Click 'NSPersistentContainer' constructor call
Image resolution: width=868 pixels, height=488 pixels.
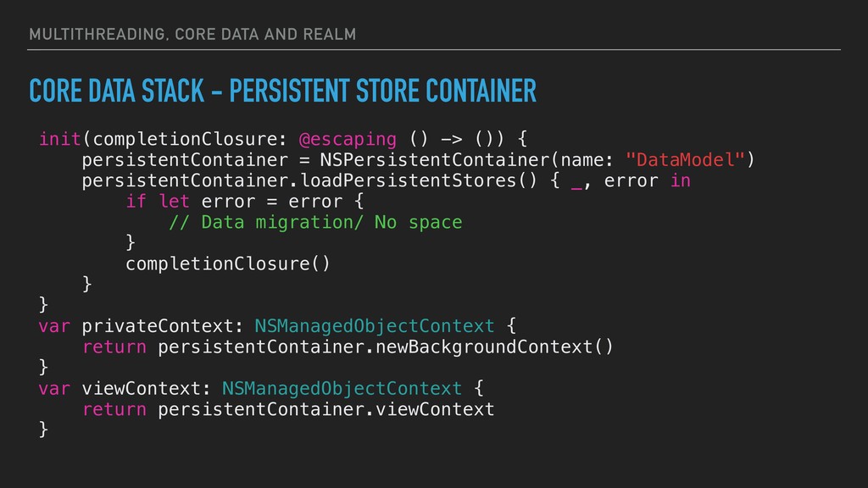(435, 160)
